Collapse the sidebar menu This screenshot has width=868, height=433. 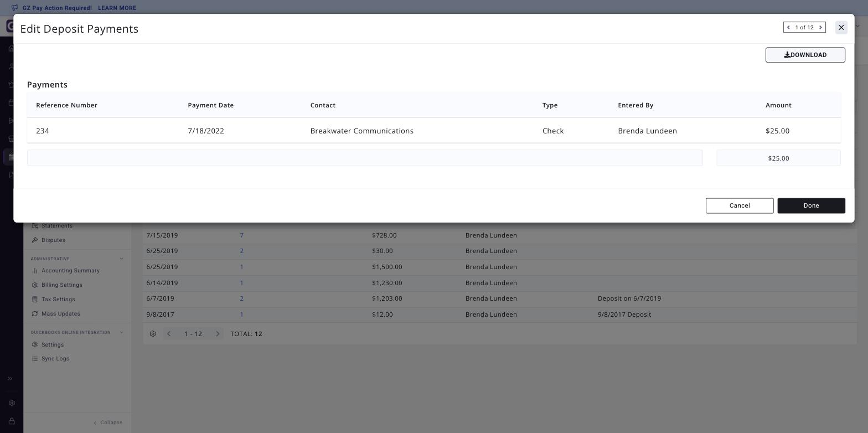108,422
